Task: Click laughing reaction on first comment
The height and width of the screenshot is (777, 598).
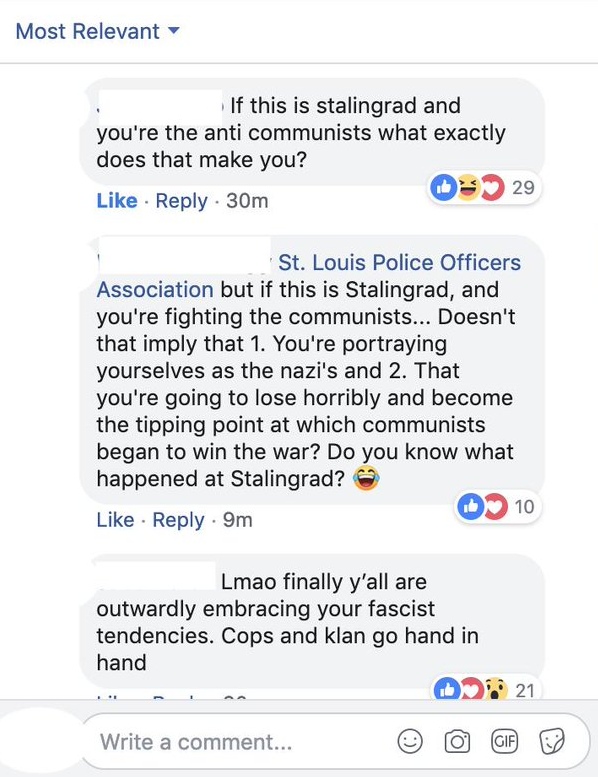Action: [468, 187]
